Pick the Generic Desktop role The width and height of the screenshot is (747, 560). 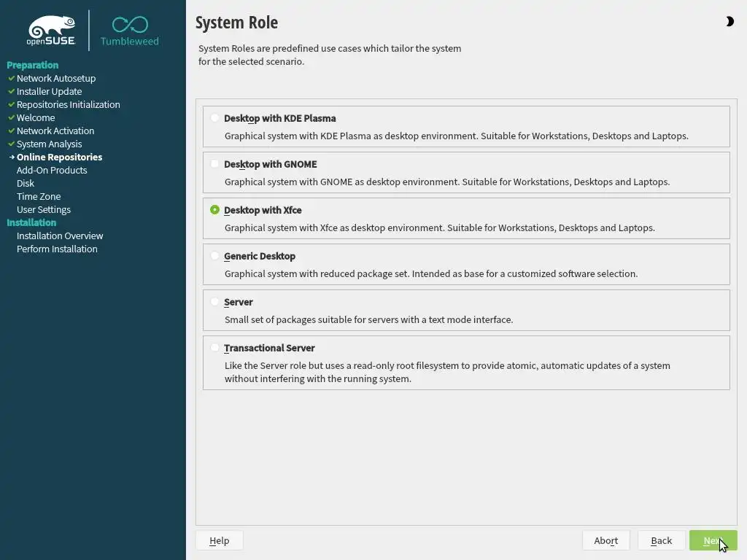(214, 256)
